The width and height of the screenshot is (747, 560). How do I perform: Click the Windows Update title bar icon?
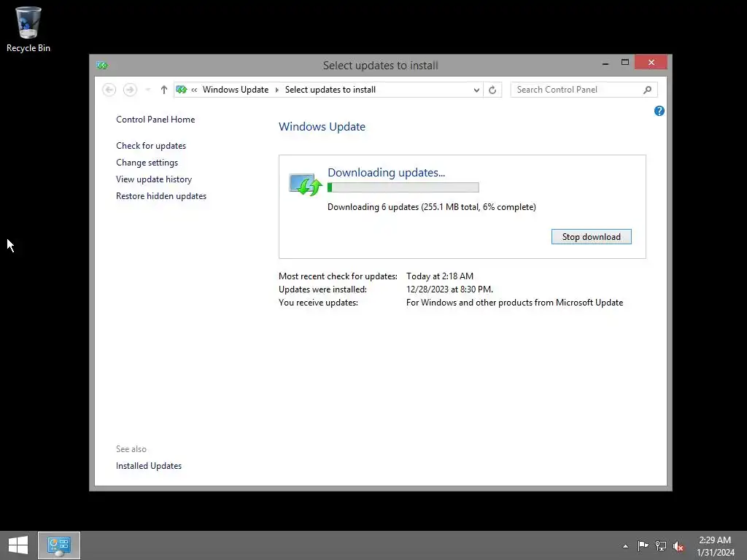click(x=102, y=65)
